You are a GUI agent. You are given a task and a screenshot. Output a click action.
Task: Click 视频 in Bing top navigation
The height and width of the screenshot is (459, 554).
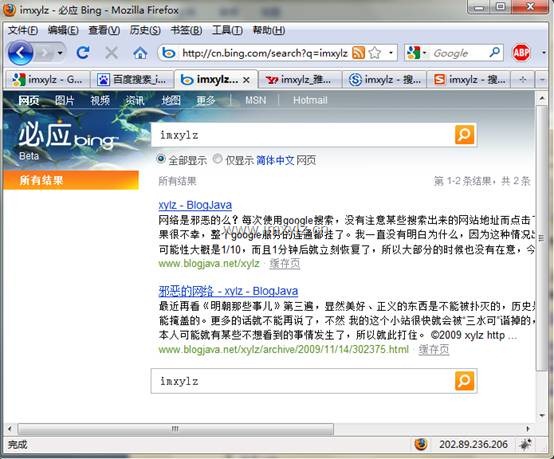[100, 101]
